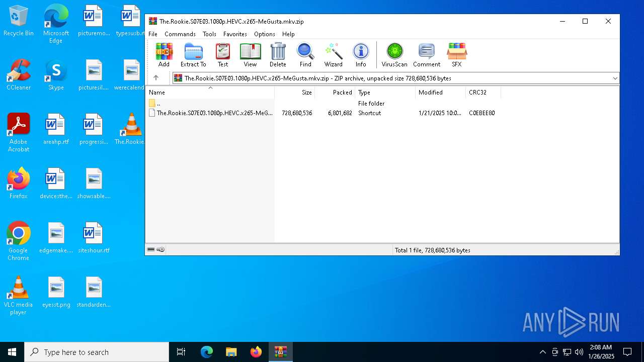Open the Favorites menu
Viewport: 644px width, 362px height.
[235, 34]
